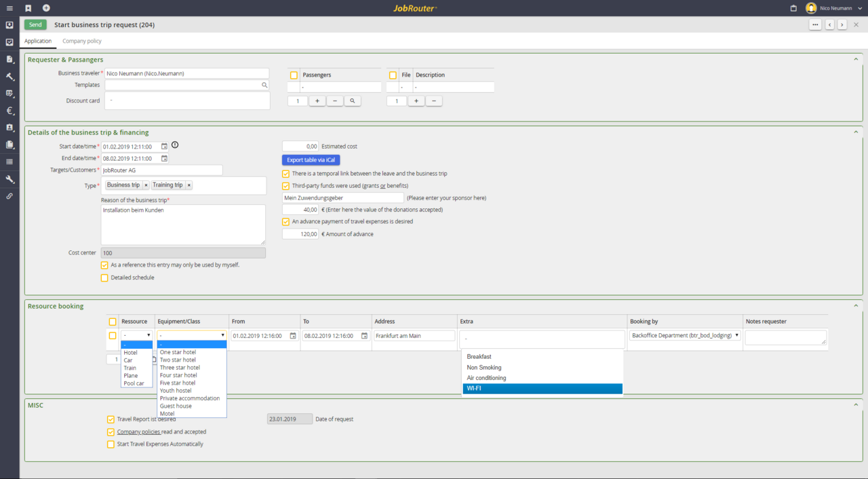Screen dimensions: 868x479
Task: Choose Four star hotel from Equipment list
Action: click(192, 375)
